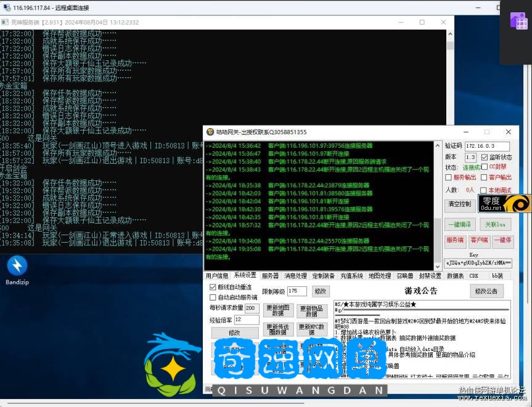
Task: Click the gateway log vertical scrollbar
Action: [438, 203]
